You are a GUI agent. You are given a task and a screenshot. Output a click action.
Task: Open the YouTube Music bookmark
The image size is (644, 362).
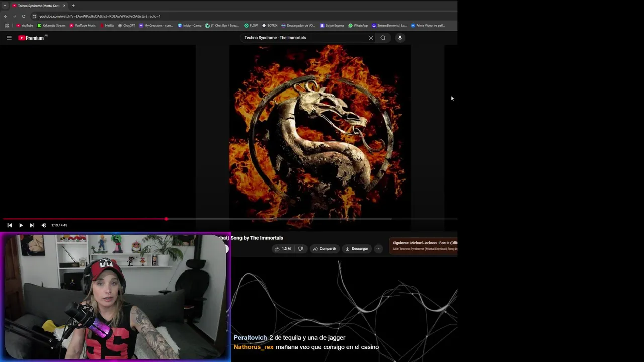point(83,25)
